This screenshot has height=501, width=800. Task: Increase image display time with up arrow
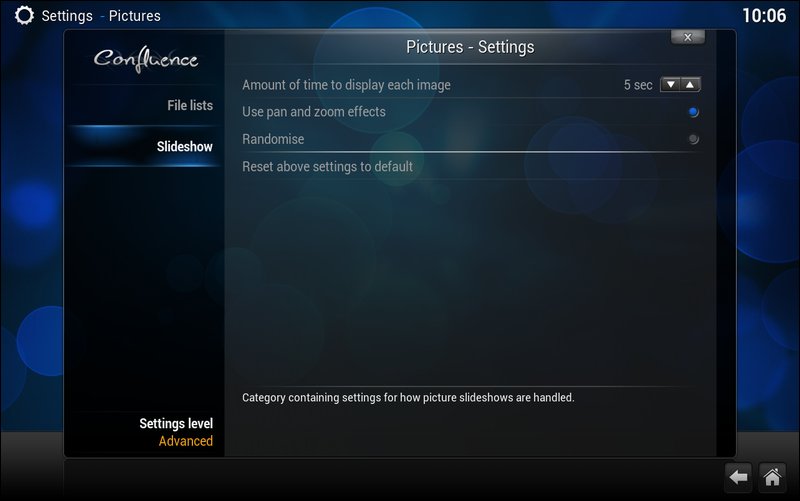coord(690,85)
